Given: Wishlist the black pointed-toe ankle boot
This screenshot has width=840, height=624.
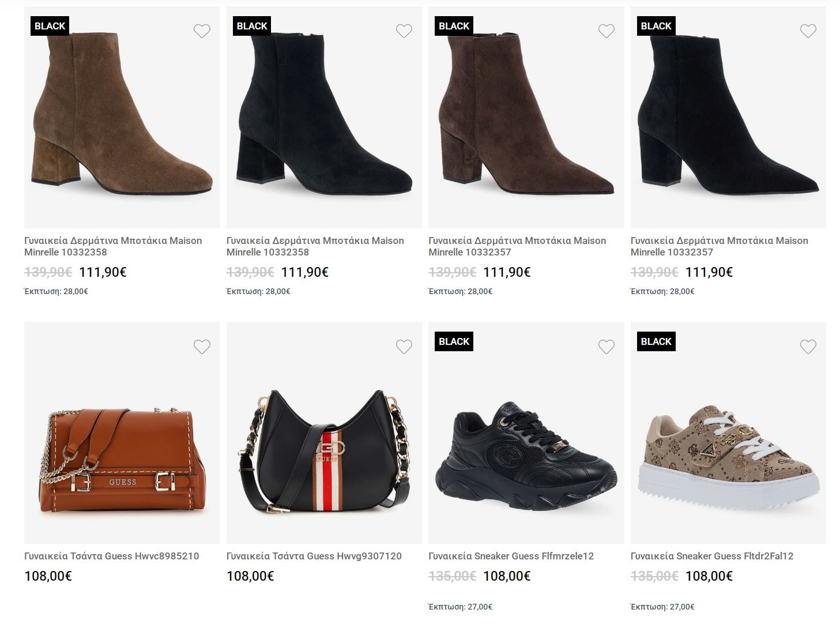Looking at the screenshot, I should [808, 31].
